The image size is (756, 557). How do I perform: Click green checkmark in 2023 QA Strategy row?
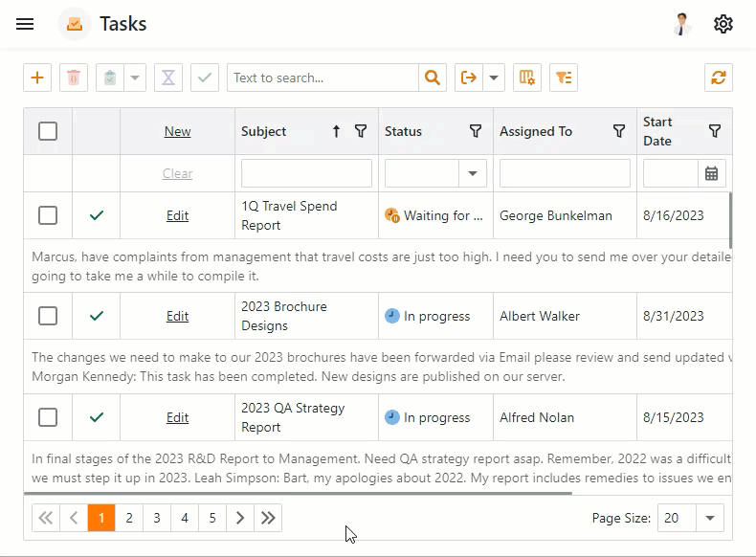pyautogui.click(x=97, y=417)
